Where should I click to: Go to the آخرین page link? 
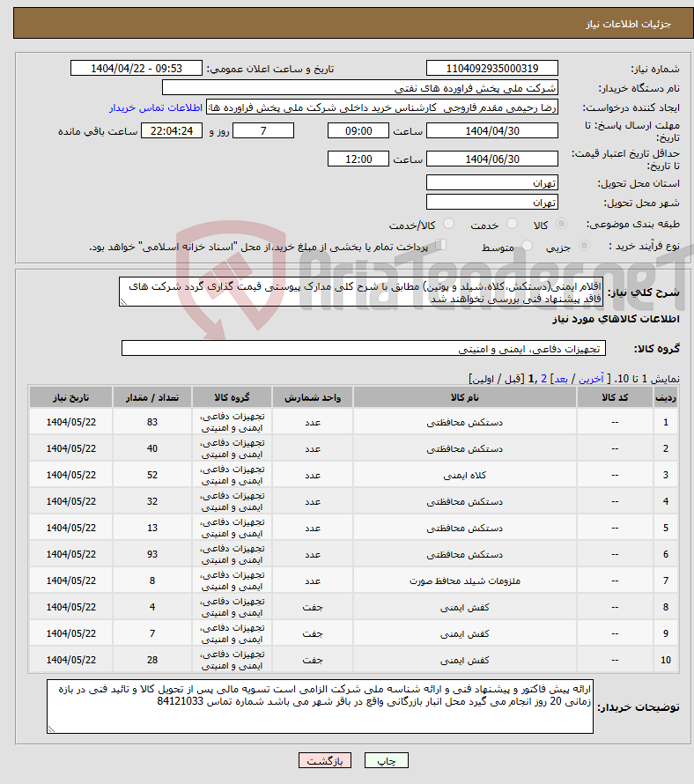click(x=591, y=379)
